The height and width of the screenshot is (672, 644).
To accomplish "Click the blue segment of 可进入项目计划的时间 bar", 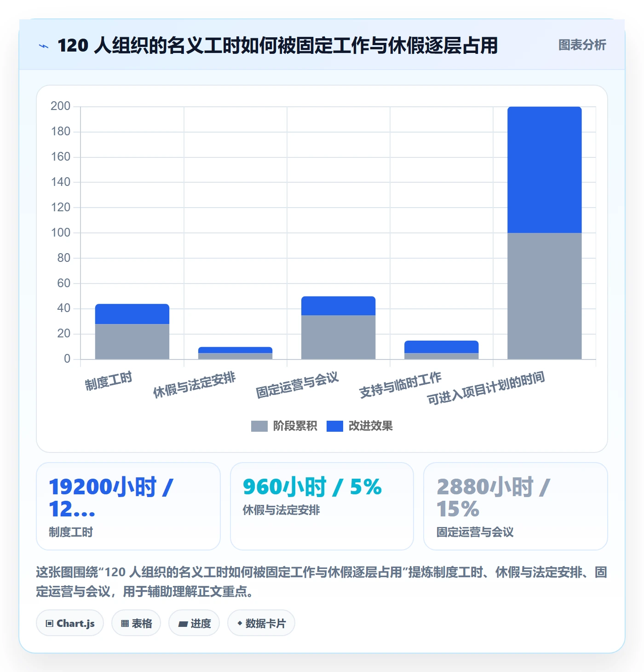I will pos(545,170).
